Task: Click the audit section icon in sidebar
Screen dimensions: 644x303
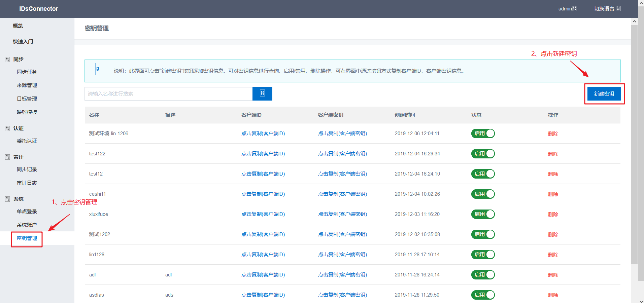Action: click(x=7, y=157)
